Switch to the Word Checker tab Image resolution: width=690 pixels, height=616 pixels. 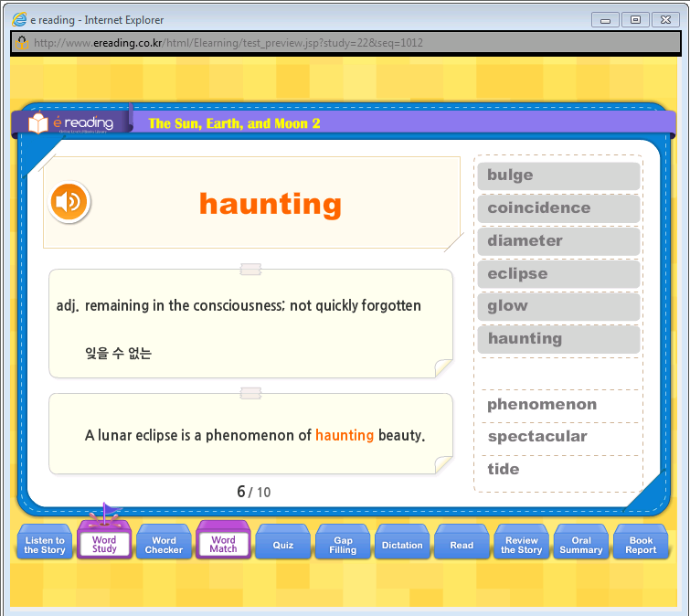[x=164, y=543]
